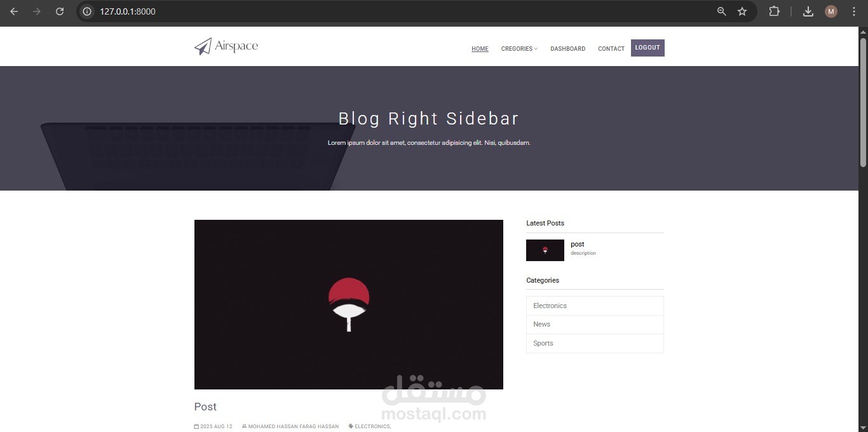Click the Lorem ipsum banner subtitle text
Image resolution: width=868 pixels, height=432 pixels.
[429, 143]
